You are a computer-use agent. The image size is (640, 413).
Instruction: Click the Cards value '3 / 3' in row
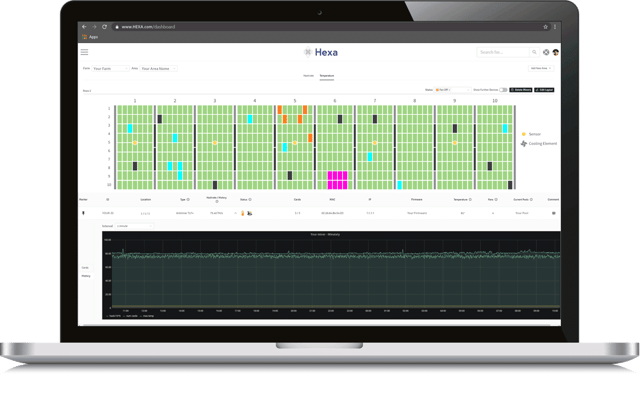point(298,213)
